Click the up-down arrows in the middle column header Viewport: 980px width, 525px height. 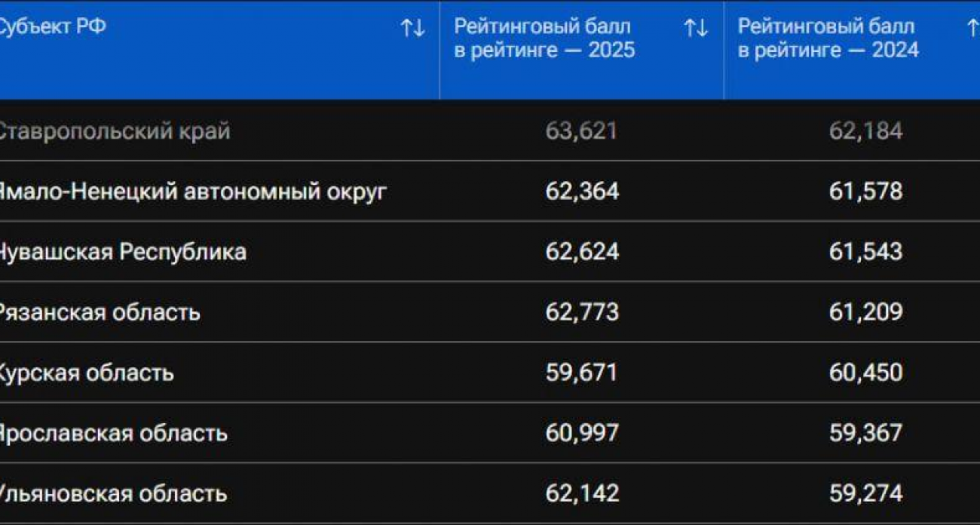[695, 25]
